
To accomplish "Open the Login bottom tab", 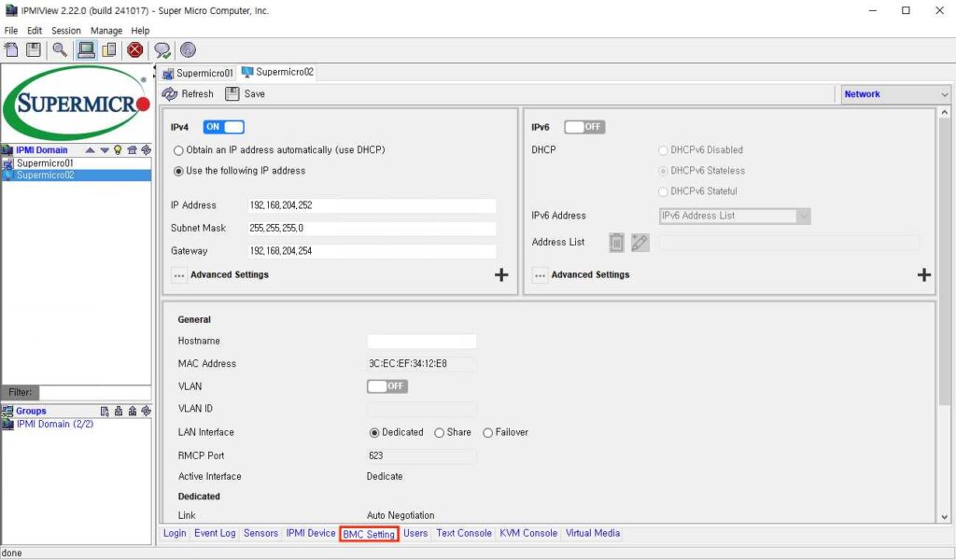I will [175, 533].
